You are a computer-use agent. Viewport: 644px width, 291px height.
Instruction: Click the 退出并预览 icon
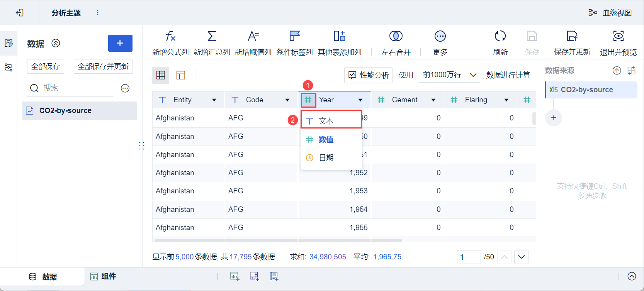pos(618,37)
